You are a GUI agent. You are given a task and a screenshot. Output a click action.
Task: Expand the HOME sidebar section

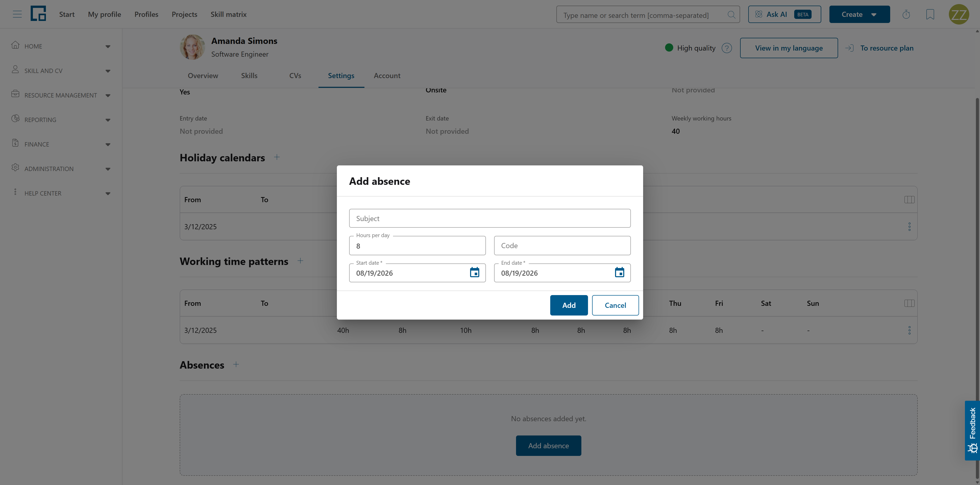[x=61, y=46]
